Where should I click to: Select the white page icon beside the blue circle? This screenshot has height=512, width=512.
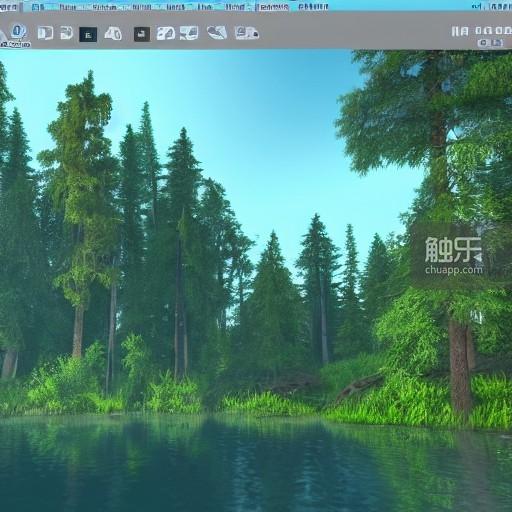pos(45,33)
